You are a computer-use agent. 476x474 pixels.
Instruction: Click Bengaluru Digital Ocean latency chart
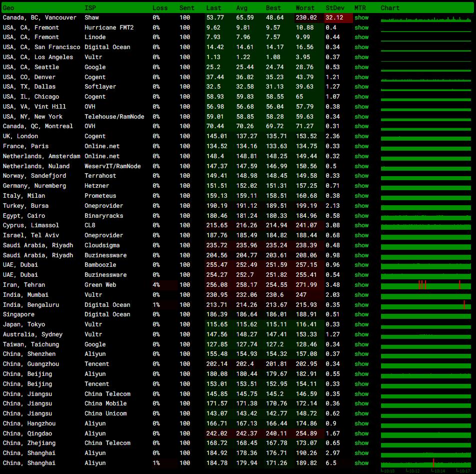coord(426,305)
